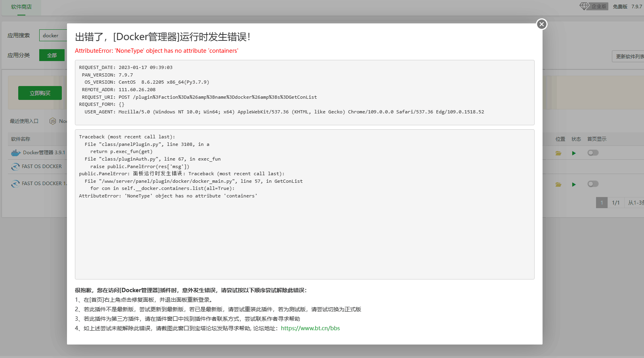Start Docker管理器 with the play icon

574,153
